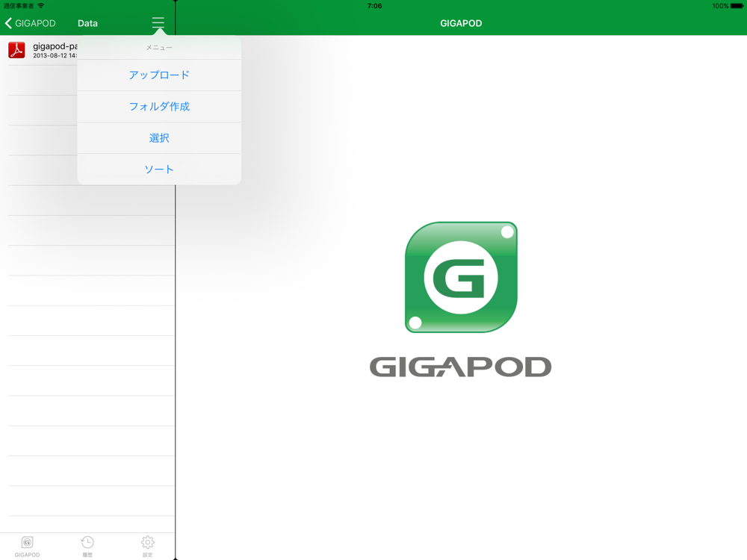This screenshot has width=747, height=560.
Task: Click the battery indicator icon
Action: (737, 6)
